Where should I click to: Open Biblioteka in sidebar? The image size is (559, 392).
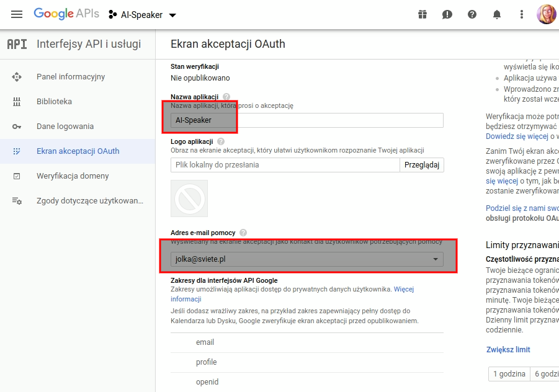pyautogui.click(x=78, y=102)
